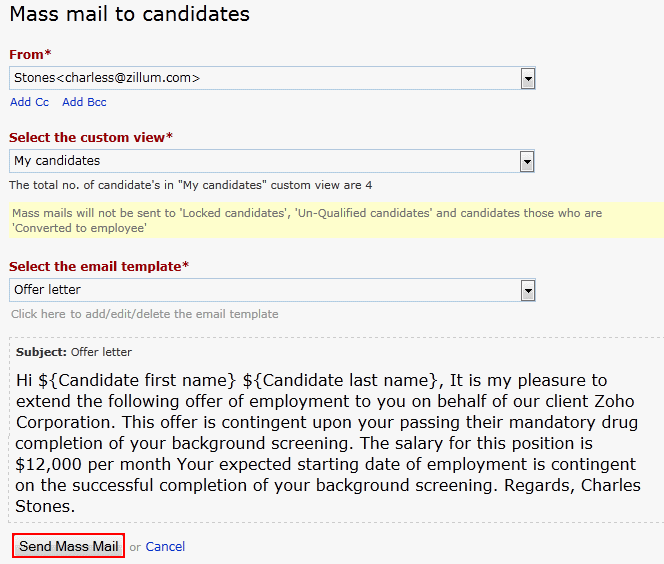Screen dimensions: 664x564
Task: Open the add/edit/delete email template link
Action: click(145, 314)
